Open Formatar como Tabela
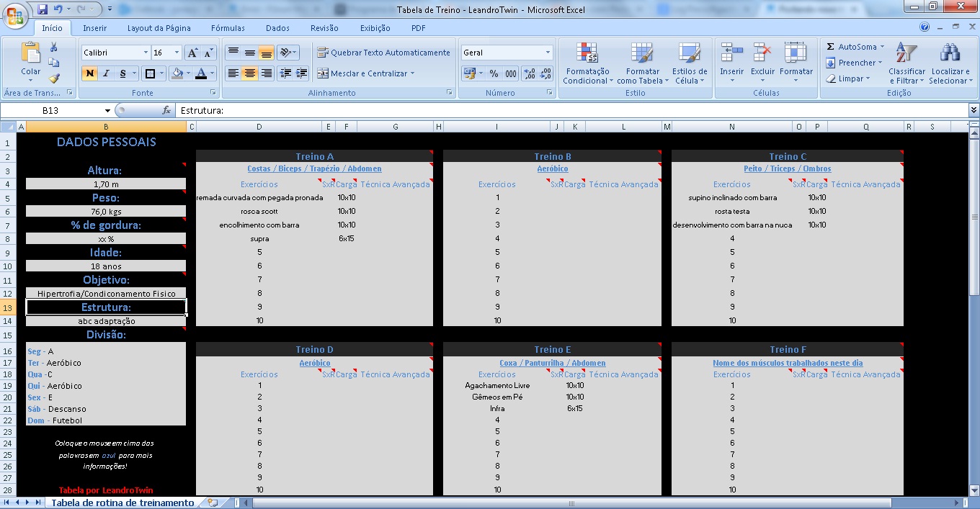Image resolution: width=980 pixels, height=509 pixels. 642,63
